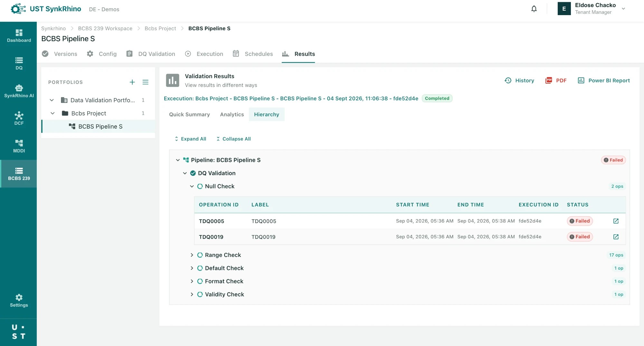Open the user profile dropdown arrow
Viewport: 644px width, 346px height.
coord(623,9)
